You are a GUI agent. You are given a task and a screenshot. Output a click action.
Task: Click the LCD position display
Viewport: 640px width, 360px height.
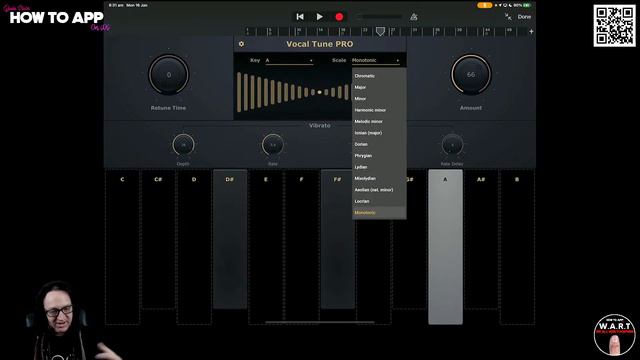coord(379,17)
